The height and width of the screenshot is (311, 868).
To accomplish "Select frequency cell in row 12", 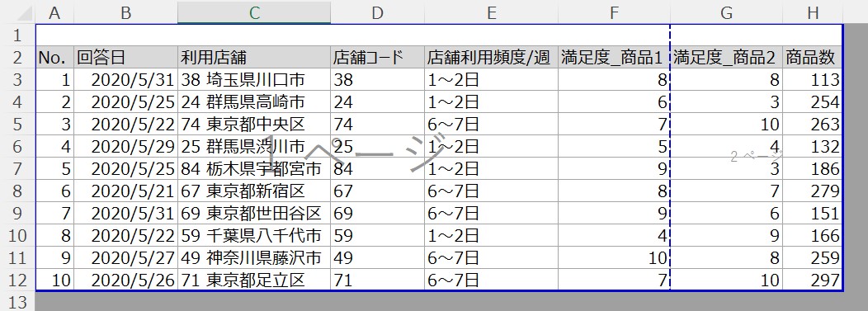I will click(492, 280).
